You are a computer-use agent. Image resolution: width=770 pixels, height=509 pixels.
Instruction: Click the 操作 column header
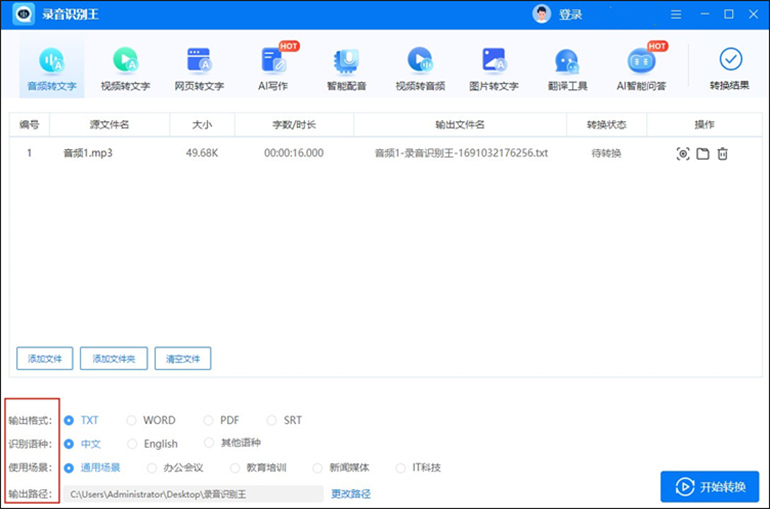(x=704, y=125)
